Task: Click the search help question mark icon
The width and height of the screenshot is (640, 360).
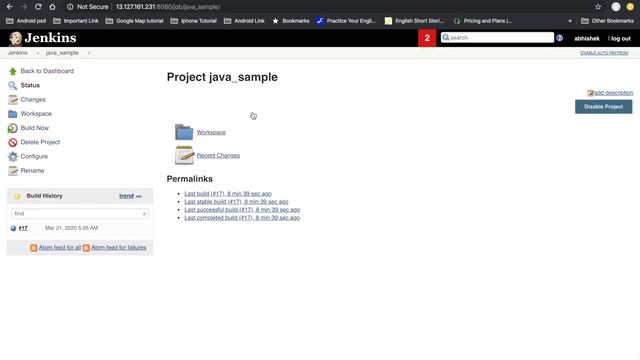Action: [x=559, y=38]
